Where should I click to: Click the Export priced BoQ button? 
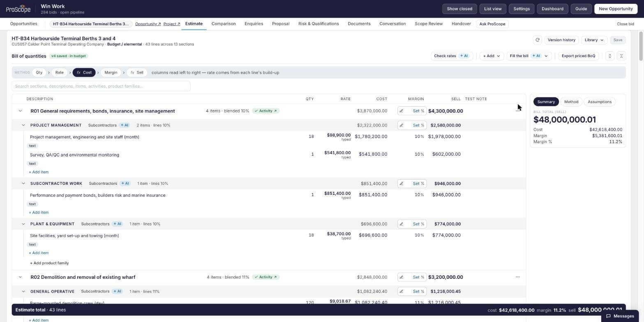578,56
